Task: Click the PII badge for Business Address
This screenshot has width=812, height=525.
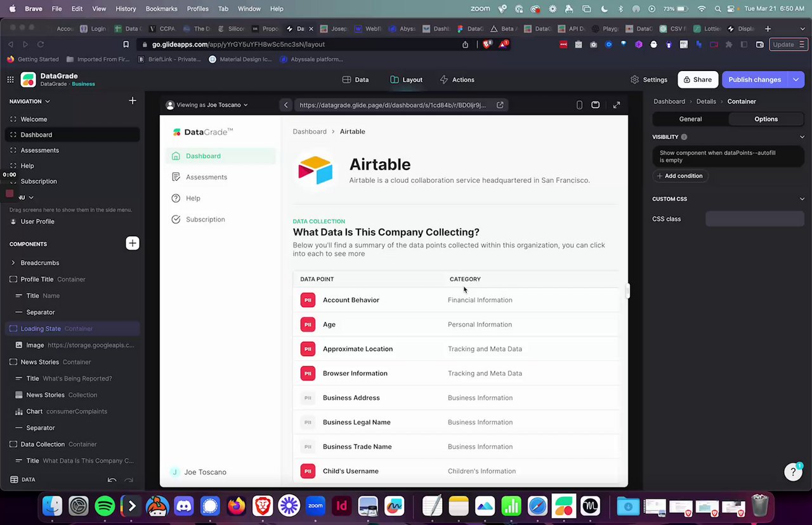Action: [x=308, y=398]
